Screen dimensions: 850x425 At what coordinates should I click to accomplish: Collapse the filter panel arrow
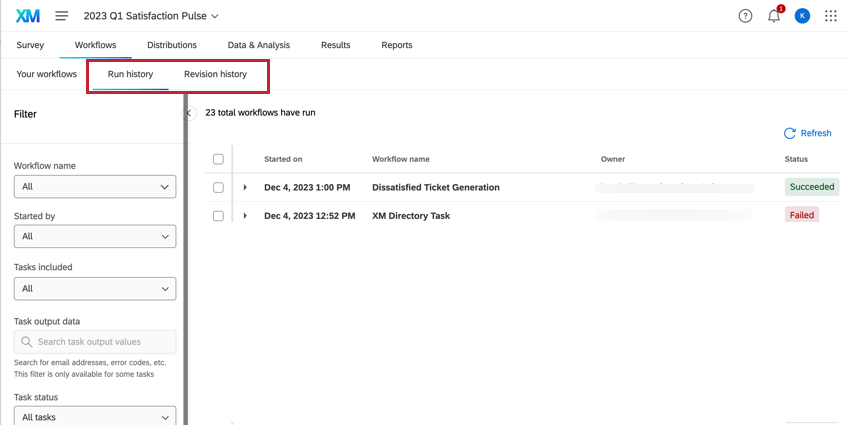pyautogui.click(x=189, y=113)
